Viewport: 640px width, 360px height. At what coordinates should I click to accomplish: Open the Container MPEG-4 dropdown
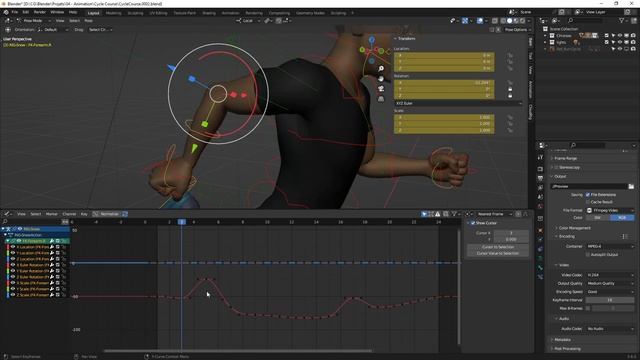pyautogui.click(x=610, y=247)
